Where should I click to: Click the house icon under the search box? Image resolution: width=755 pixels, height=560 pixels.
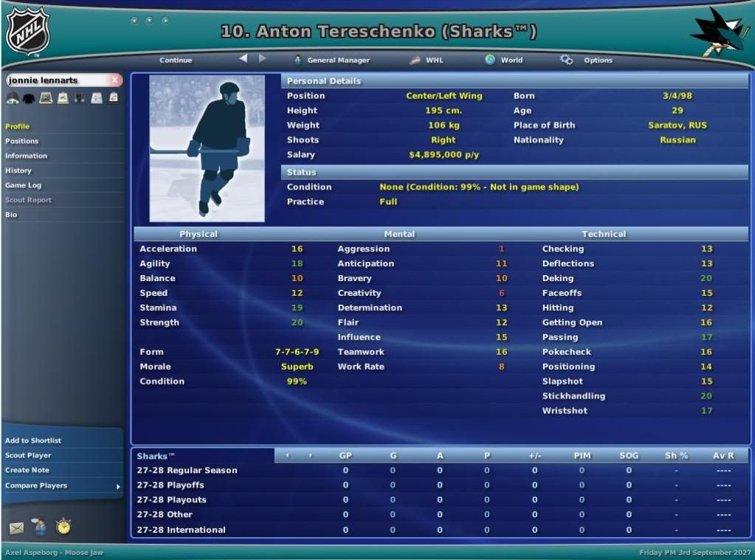coord(13,97)
